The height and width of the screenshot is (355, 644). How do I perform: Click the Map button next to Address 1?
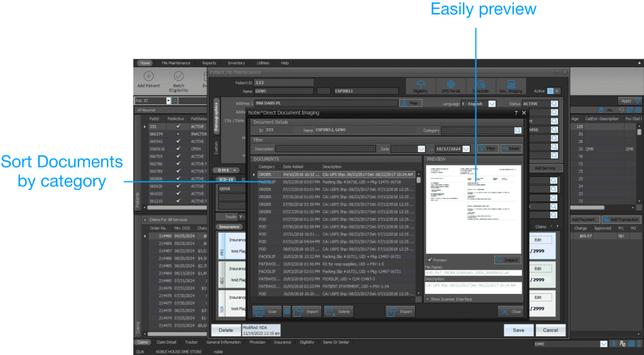(410, 103)
